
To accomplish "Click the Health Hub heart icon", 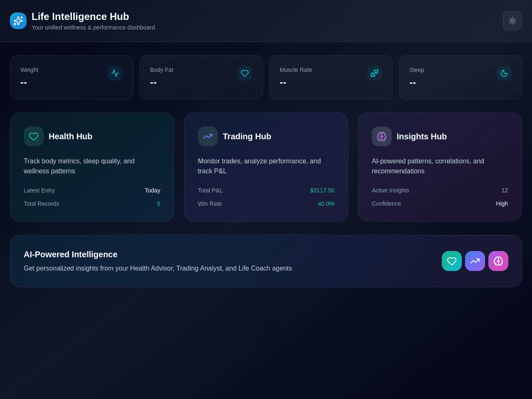I will tap(34, 136).
